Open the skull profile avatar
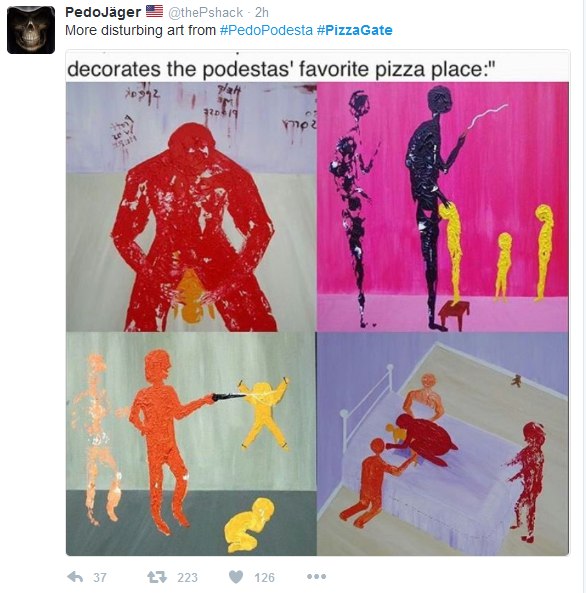Screen dimensions: 586x593 (31, 30)
